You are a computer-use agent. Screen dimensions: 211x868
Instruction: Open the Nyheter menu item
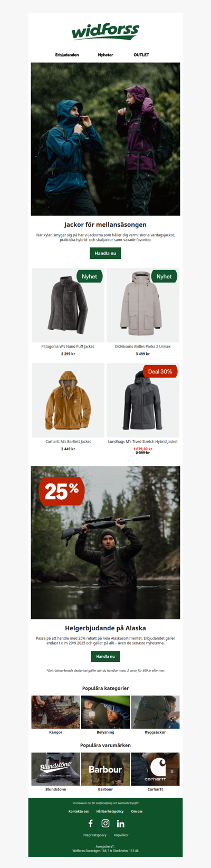click(105, 55)
